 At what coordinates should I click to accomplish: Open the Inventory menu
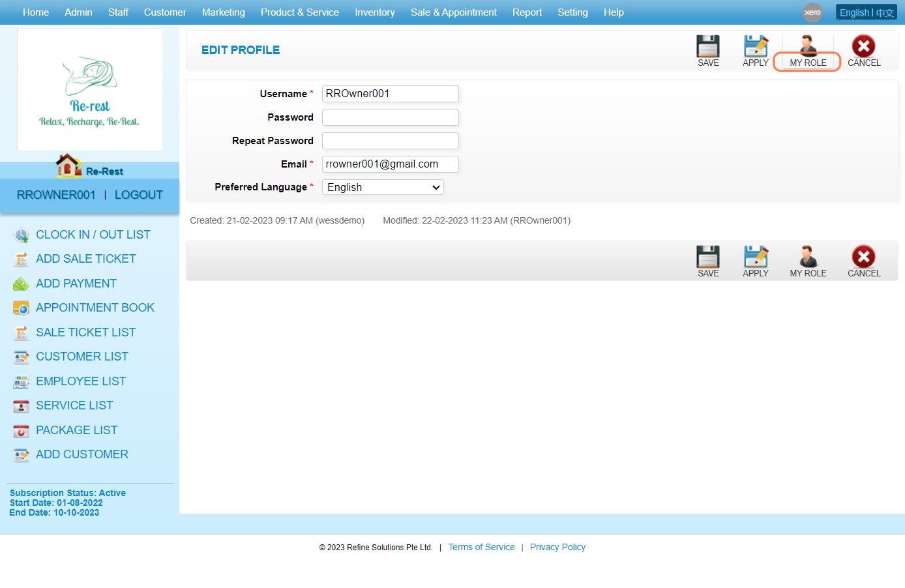click(x=375, y=12)
